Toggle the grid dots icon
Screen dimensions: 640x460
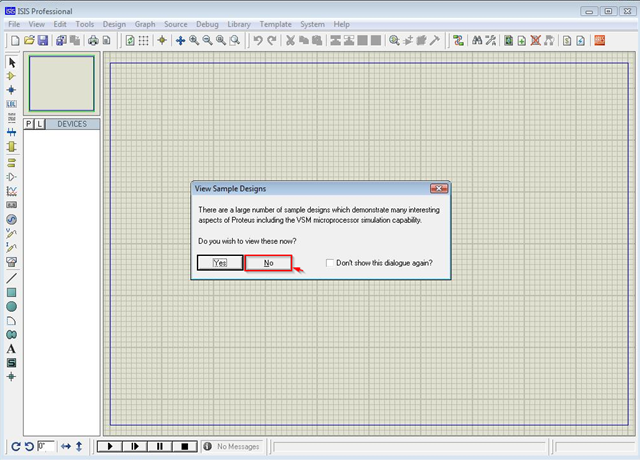[x=144, y=40]
